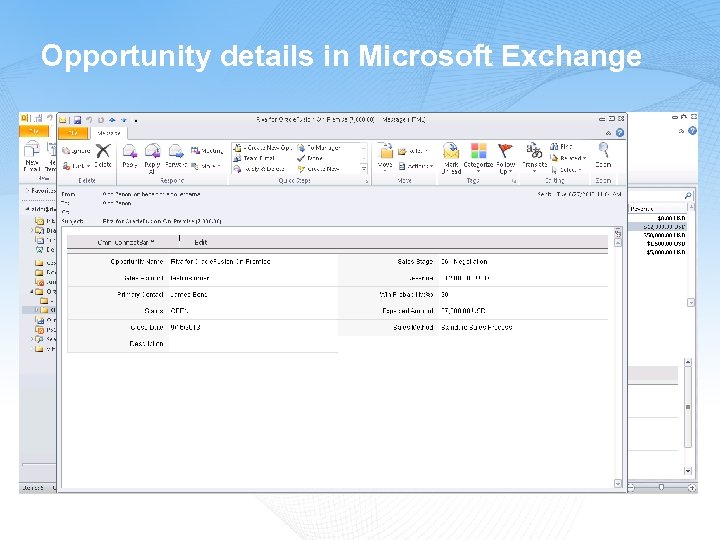Viewport: 720px width, 540px height.
Task: Open Help in the message window
Action: (620, 133)
